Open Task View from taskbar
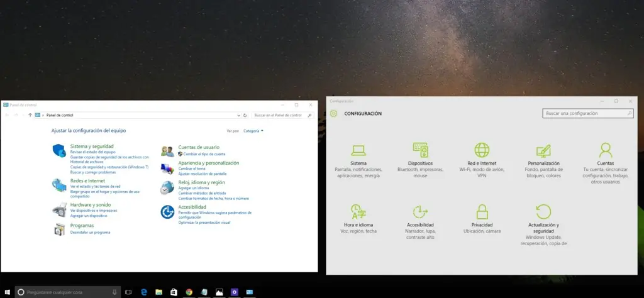The image size is (644, 298). tap(128, 292)
